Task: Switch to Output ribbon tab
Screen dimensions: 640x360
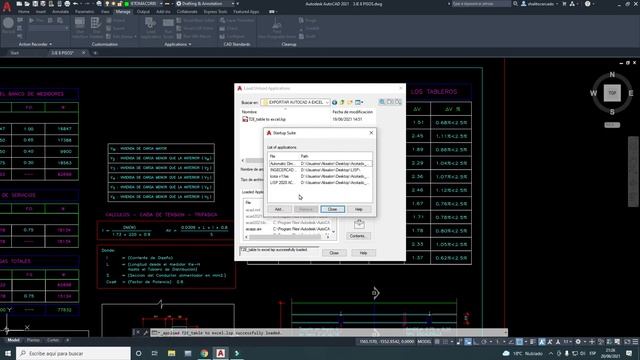Action: click(143, 12)
